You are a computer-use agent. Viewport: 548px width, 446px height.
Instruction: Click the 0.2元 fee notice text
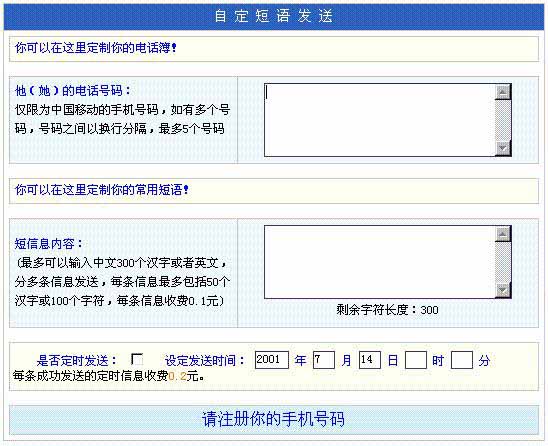point(109,376)
